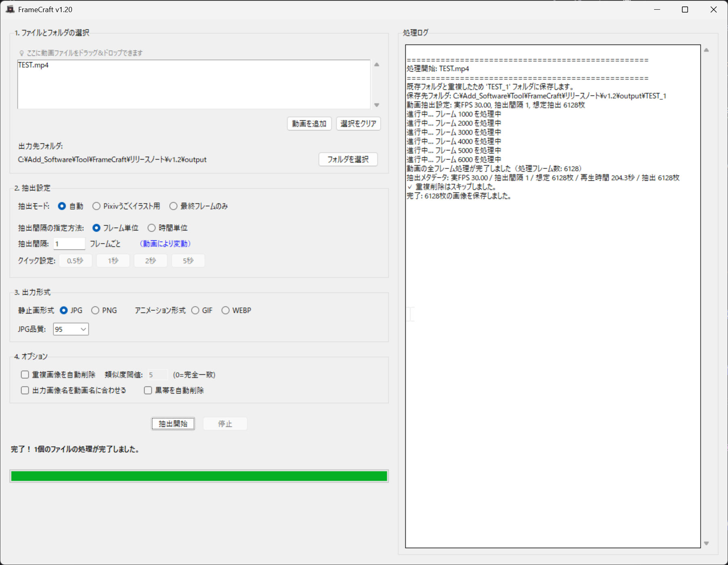
Task: Click the 抽出間隔 input field
Action: click(x=69, y=244)
